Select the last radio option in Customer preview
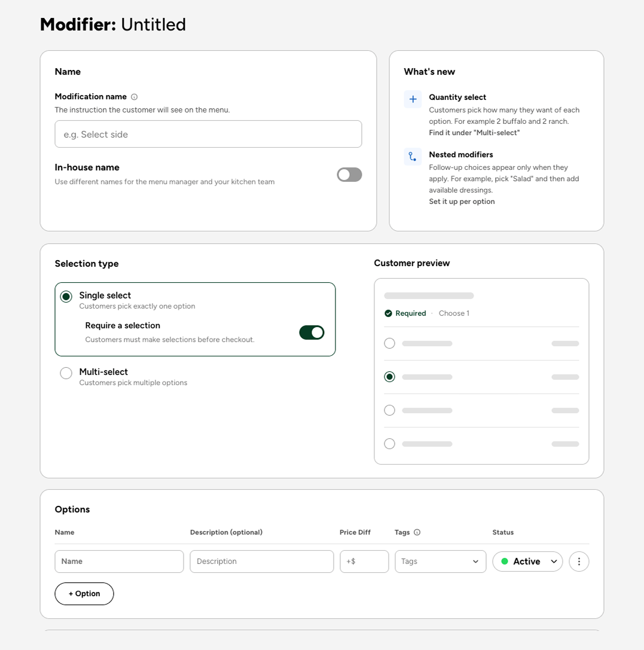This screenshot has width=644, height=650. [389, 444]
